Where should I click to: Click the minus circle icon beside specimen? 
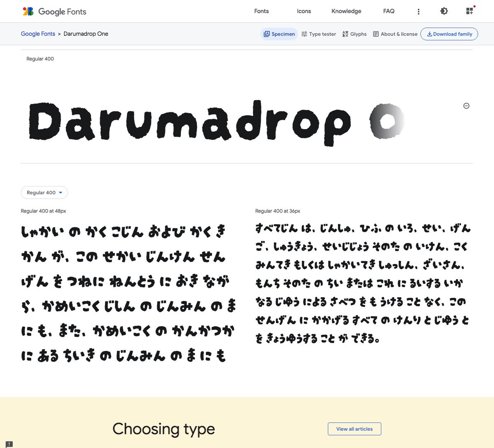click(466, 106)
